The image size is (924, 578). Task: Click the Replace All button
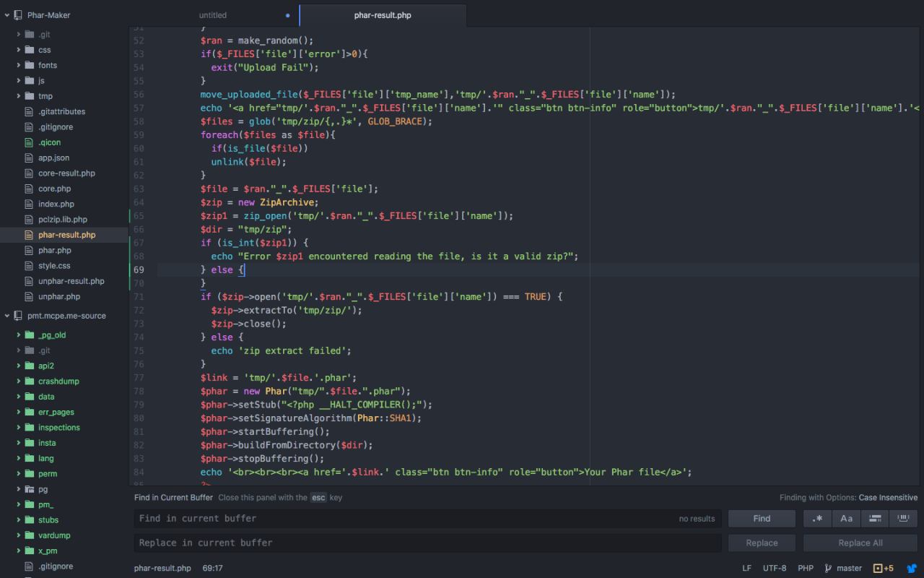[860, 543]
